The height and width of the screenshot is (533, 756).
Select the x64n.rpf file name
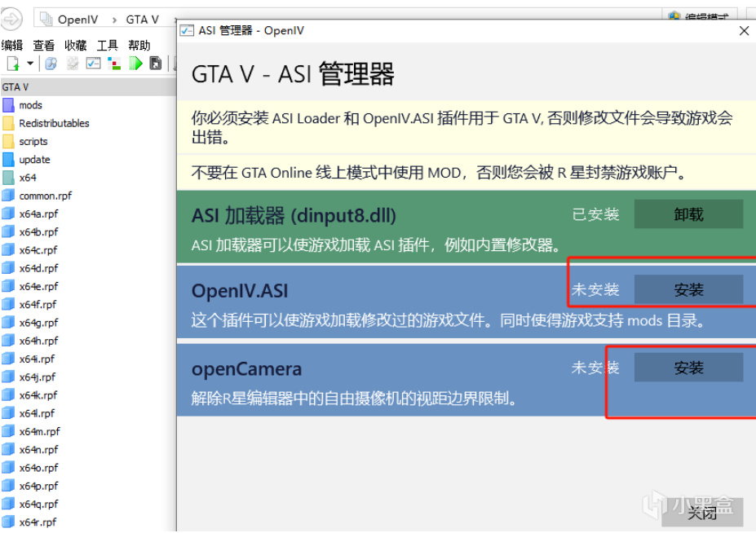point(38,450)
